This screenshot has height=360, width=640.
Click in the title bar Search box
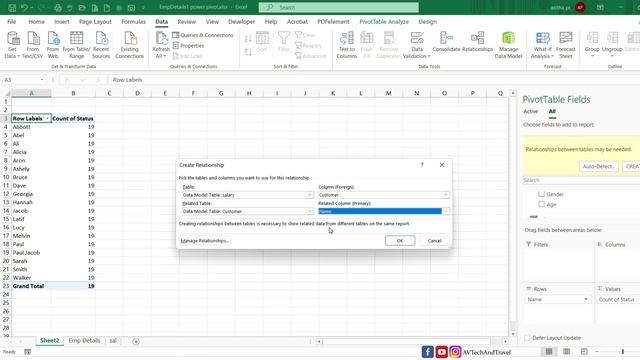pyautogui.click(x=338, y=7)
